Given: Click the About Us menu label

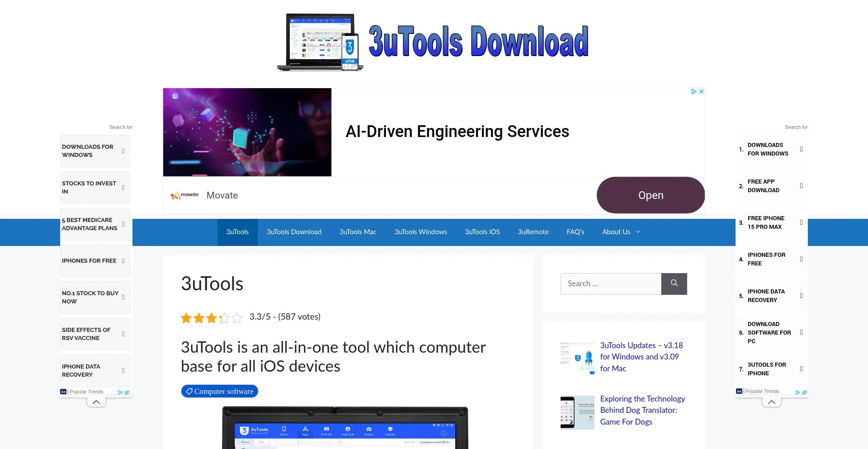Looking at the screenshot, I should click(x=616, y=232).
